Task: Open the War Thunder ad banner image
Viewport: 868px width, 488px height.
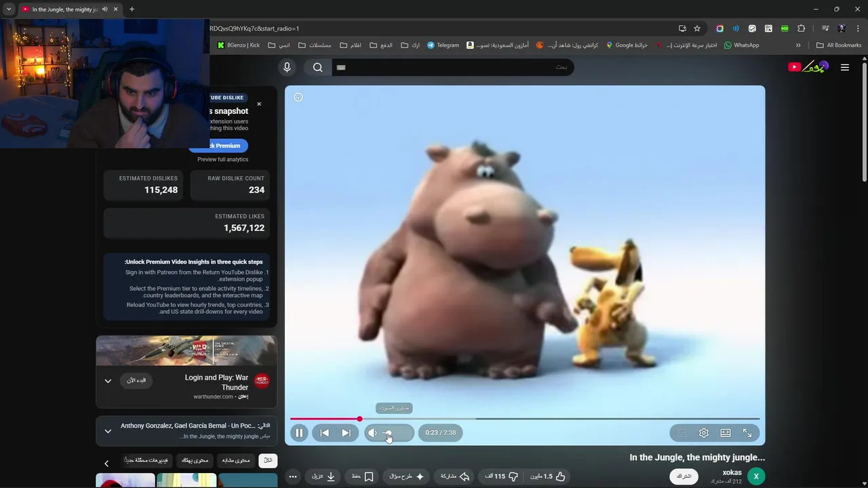Action: pos(186,350)
